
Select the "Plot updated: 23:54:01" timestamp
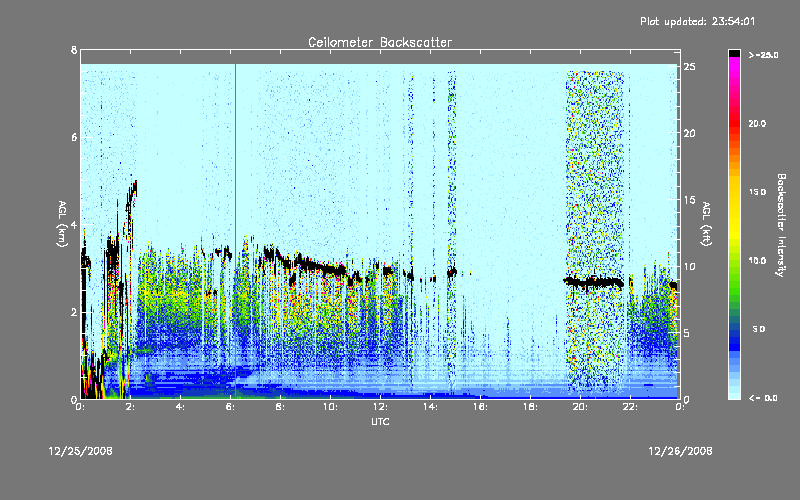click(x=697, y=21)
